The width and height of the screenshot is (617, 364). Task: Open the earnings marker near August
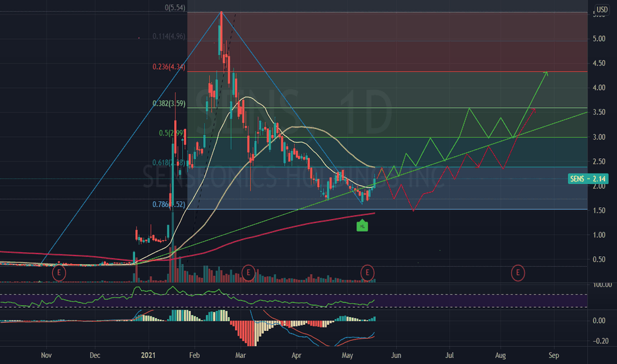(x=518, y=272)
